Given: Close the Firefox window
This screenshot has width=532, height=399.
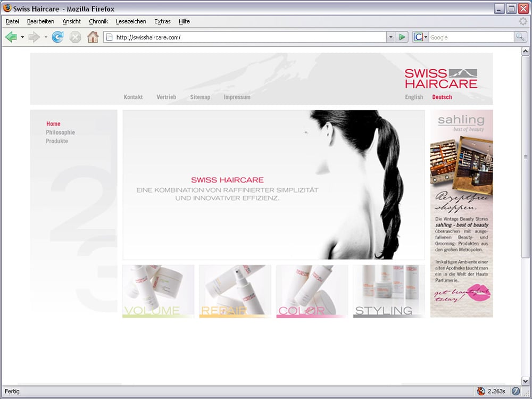Looking at the screenshot, I should point(523,9).
